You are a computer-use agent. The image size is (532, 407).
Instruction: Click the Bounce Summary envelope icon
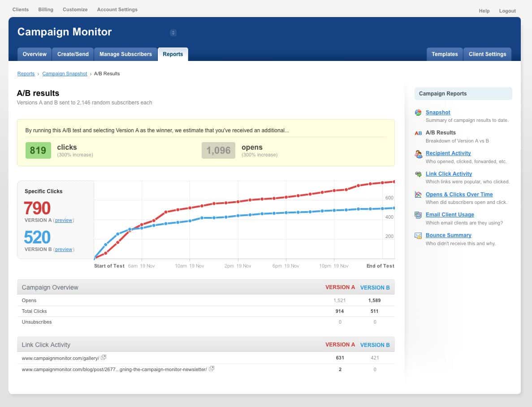pyautogui.click(x=418, y=236)
